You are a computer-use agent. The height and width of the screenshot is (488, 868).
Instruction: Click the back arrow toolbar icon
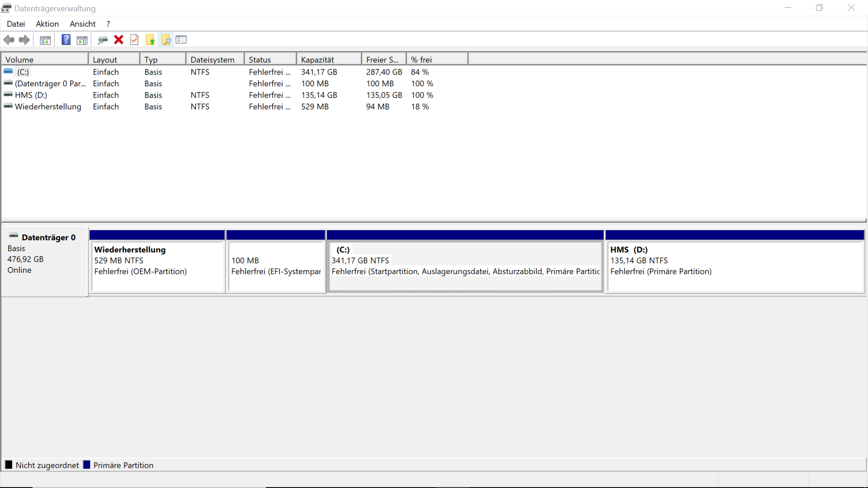(x=9, y=40)
